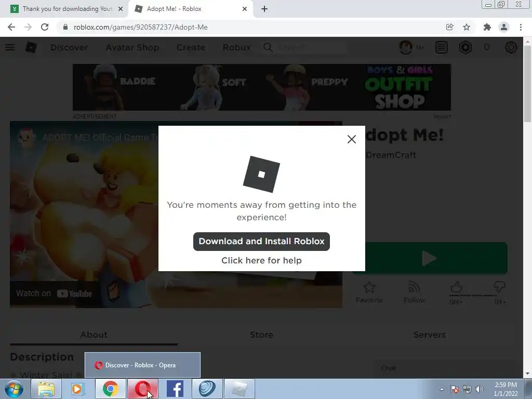Click Download and Install Roblox button
The height and width of the screenshot is (399, 532).
(261, 241)
